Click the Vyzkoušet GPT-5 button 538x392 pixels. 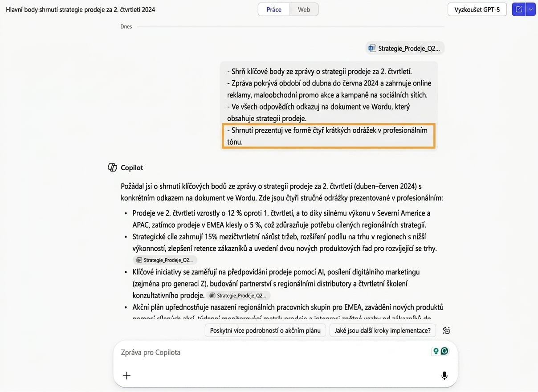pos(477,9)
